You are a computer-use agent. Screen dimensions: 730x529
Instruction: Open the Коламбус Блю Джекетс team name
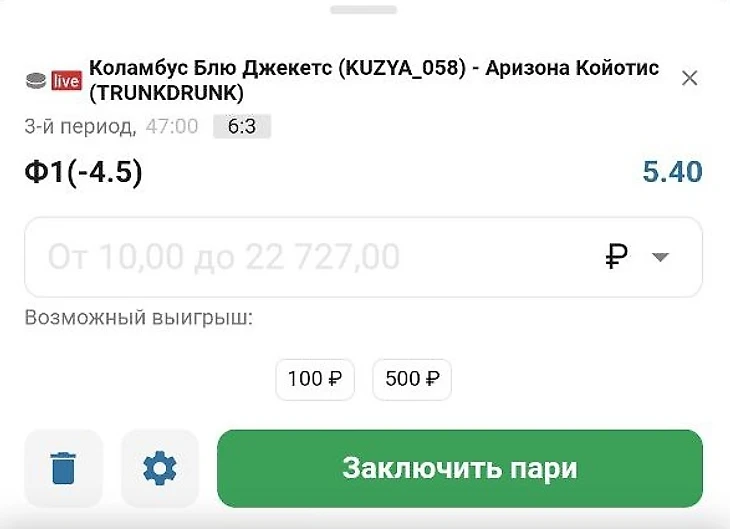click(x=210, y=68)
